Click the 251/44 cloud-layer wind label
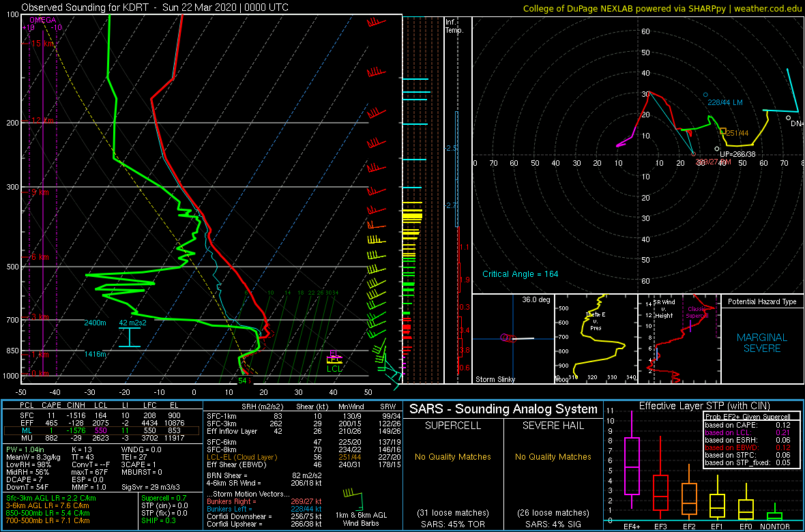The image size is (805, 532). point(737,133)
